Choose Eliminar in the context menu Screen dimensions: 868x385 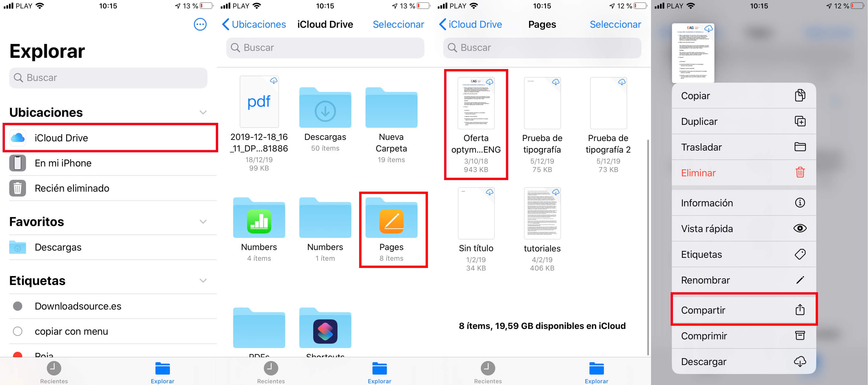[x=744, y=173]
